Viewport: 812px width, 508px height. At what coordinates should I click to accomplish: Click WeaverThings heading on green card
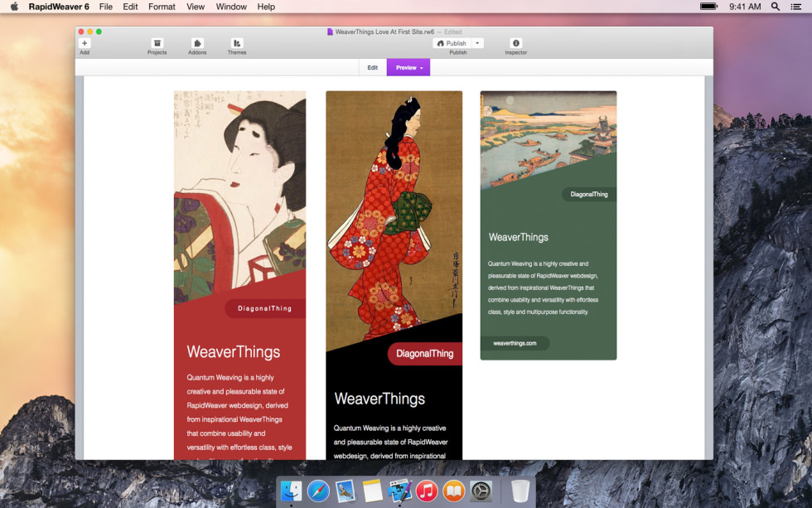click(519, 237)
